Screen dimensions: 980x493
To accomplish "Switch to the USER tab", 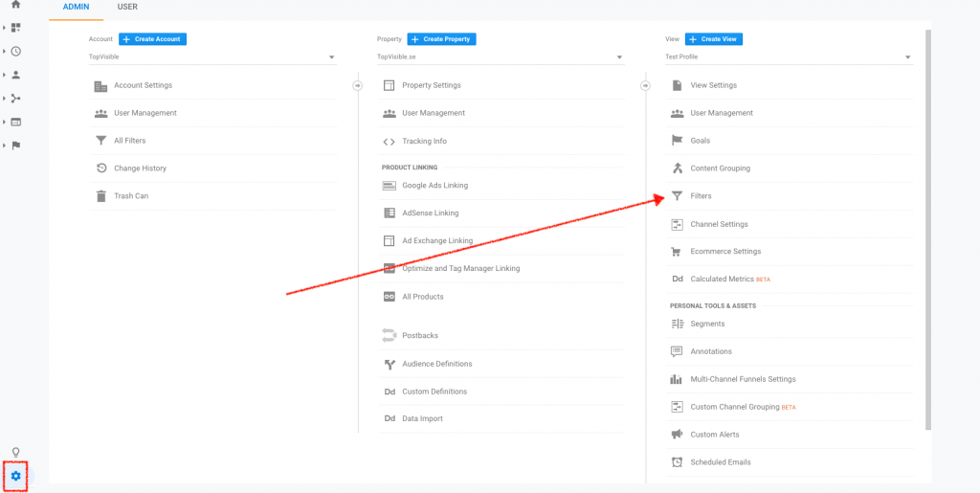I will (x=127, y=8).
